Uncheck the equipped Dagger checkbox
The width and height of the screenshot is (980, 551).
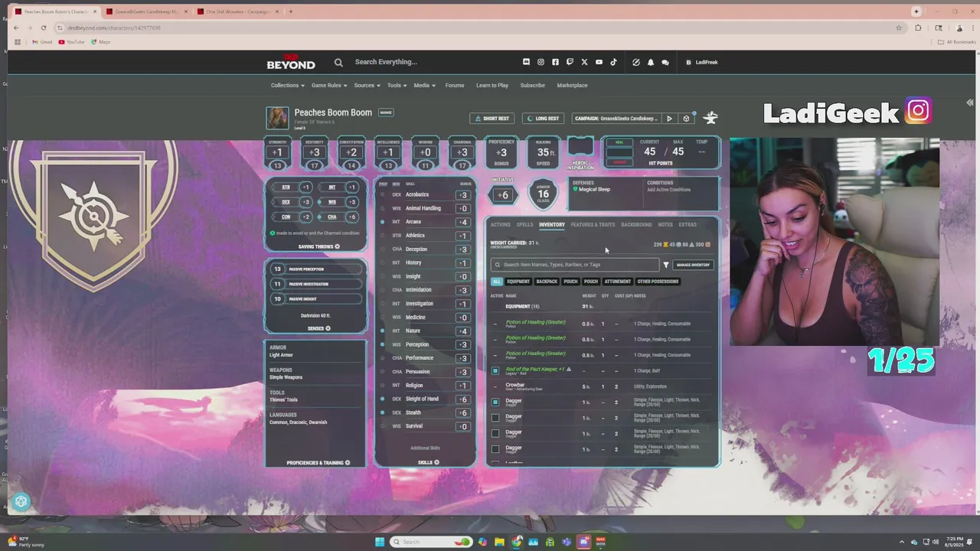point(495,402)
